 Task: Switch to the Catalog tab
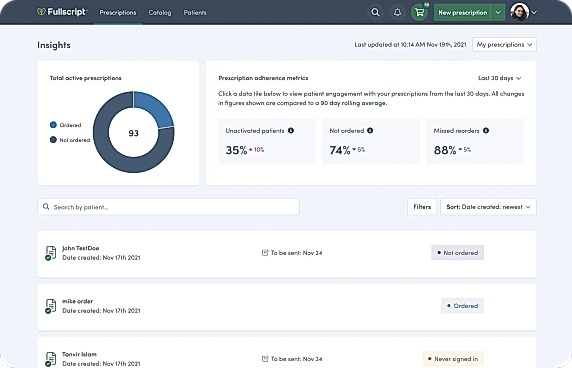coord(160,13)
